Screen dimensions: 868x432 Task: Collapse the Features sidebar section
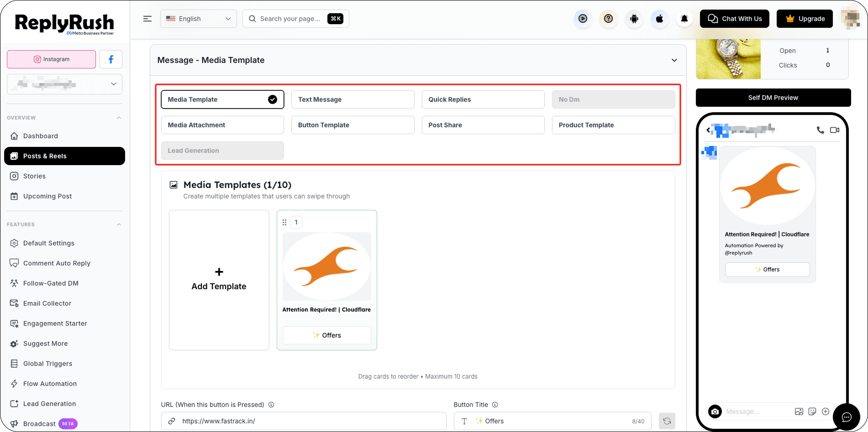point(119,224)
